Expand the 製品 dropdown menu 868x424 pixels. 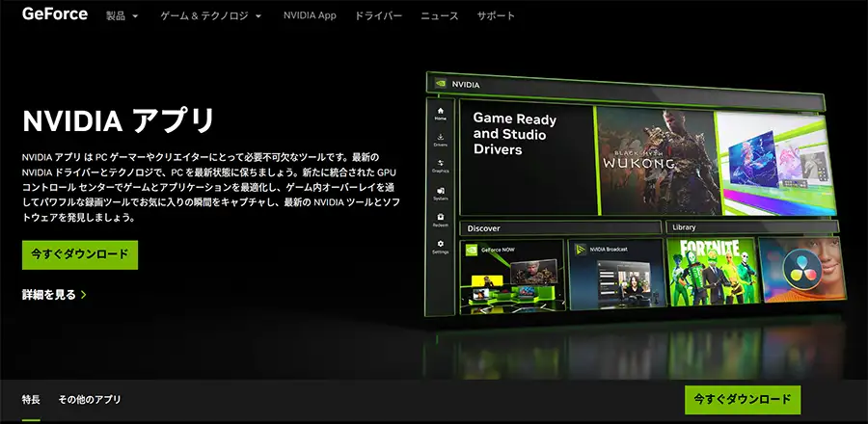[x=122, y=16]
